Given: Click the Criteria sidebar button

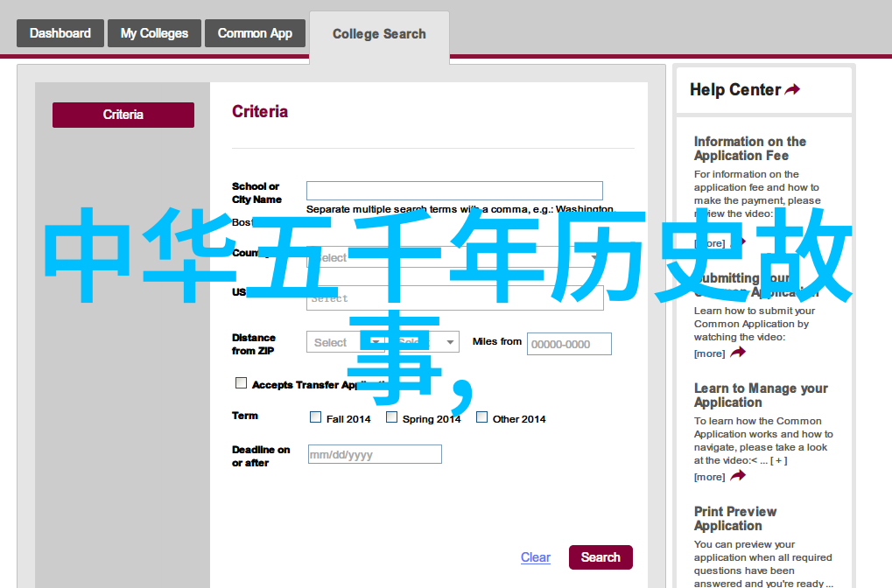Looking at the screenshot, I should click(123, 115).
